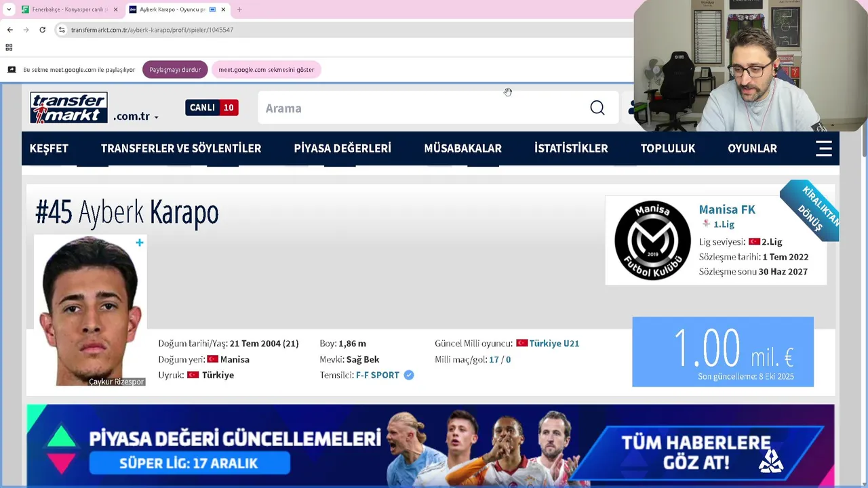Open PİYASA DEĞERLERİ menu
Viewport: 868px width, 488px height.
[342, 148]
